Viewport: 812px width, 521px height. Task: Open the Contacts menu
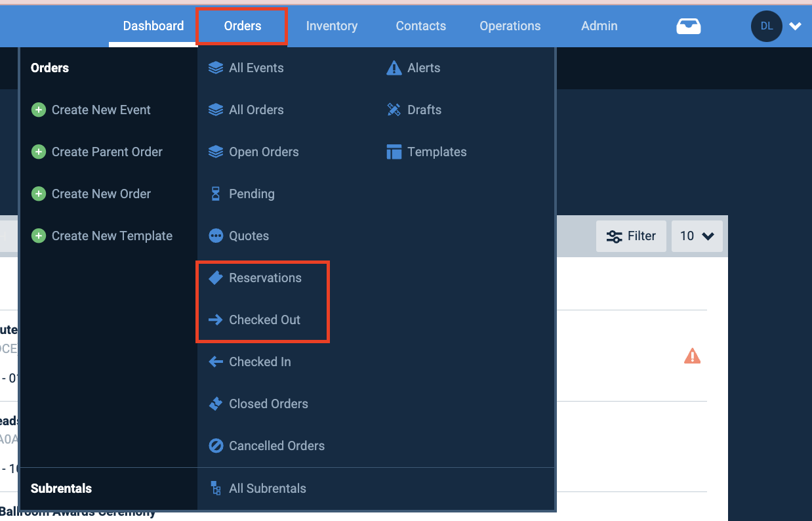421,26
